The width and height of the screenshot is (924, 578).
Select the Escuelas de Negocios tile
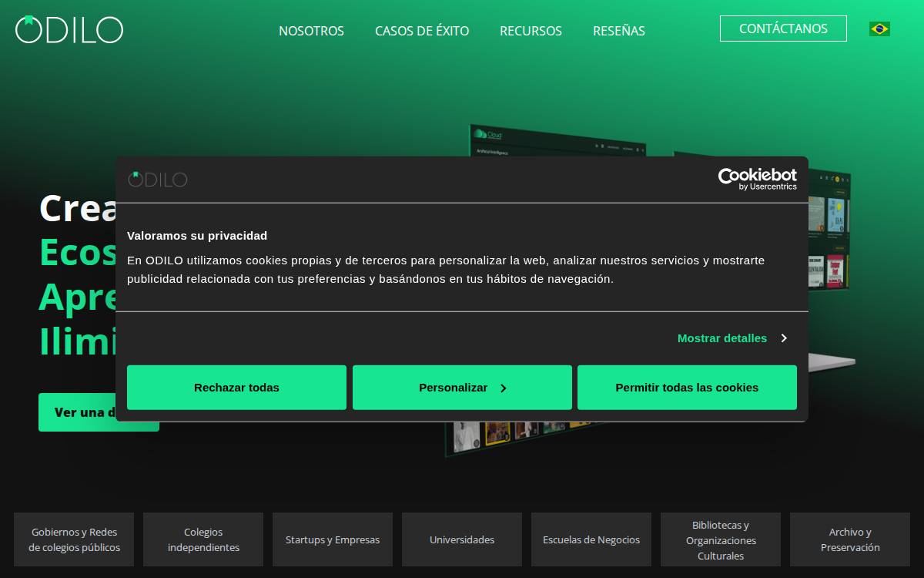pyautogui.click(x=591, y=539)
